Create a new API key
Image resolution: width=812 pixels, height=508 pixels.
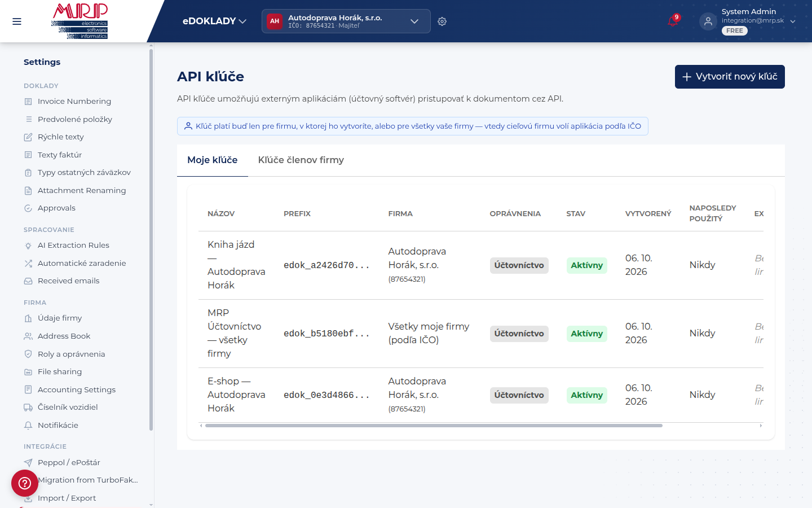(x=730, y=77)
